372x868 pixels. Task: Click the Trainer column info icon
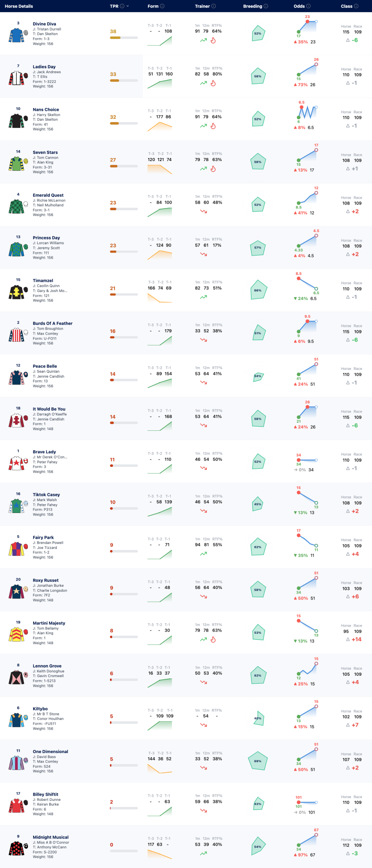214,6
